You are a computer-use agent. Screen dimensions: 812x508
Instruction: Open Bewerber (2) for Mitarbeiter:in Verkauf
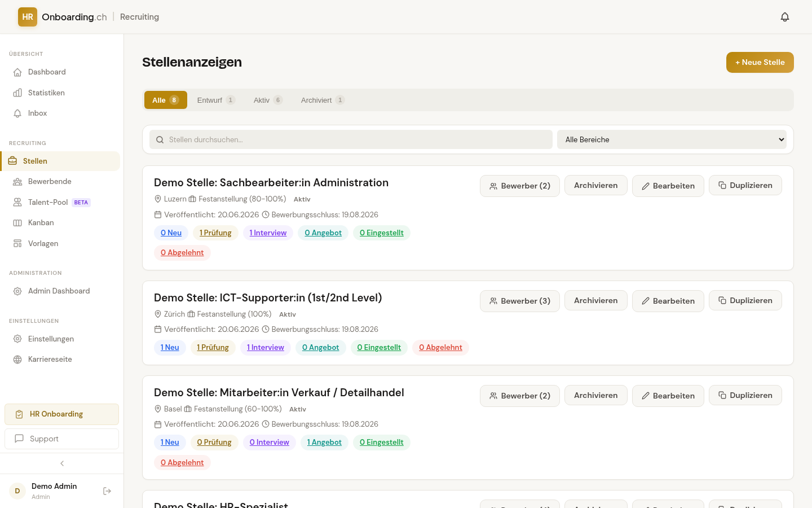click(x=520, y=396)
